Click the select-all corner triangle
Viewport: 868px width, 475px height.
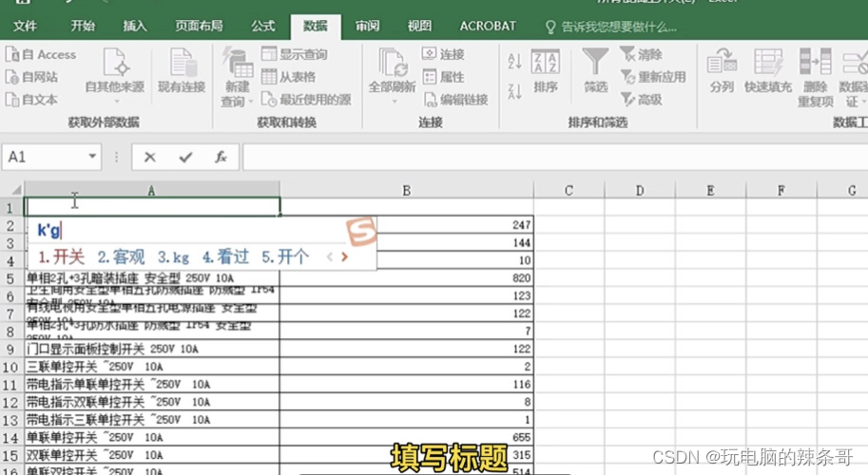pyautogui.click(x=15, y=190)
